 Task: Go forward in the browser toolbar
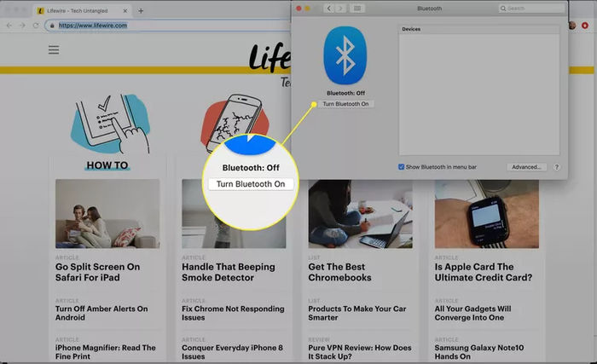[x=22, y=26]
